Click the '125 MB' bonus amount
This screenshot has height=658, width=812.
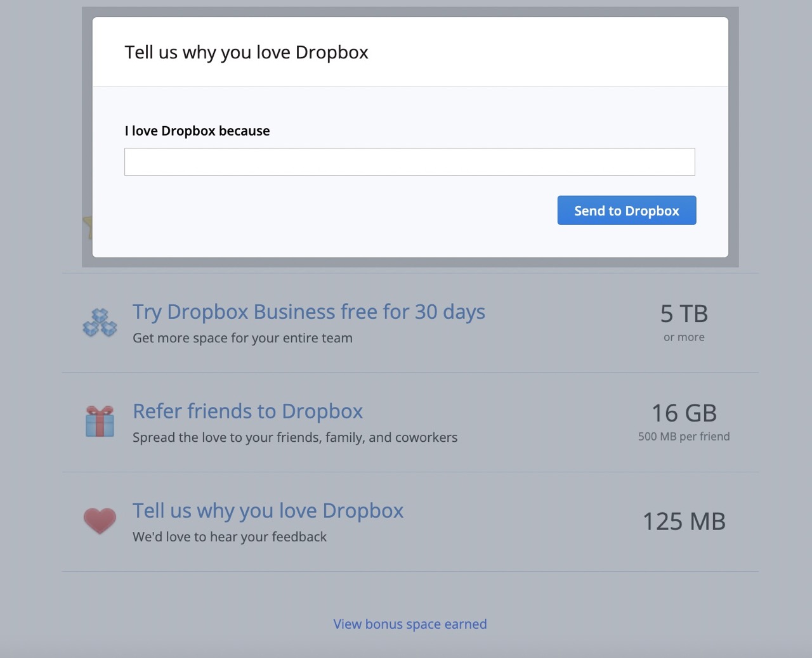[x=684, y=522]
